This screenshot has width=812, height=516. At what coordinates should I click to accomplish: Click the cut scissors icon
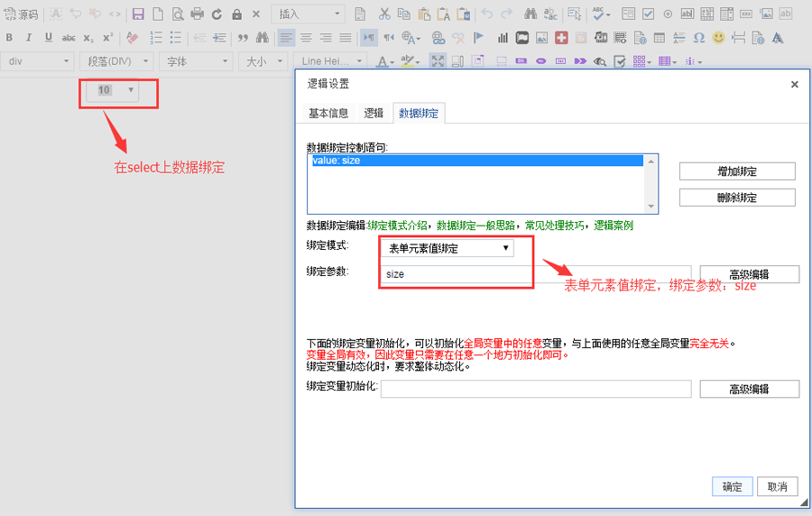click(384, 14)
